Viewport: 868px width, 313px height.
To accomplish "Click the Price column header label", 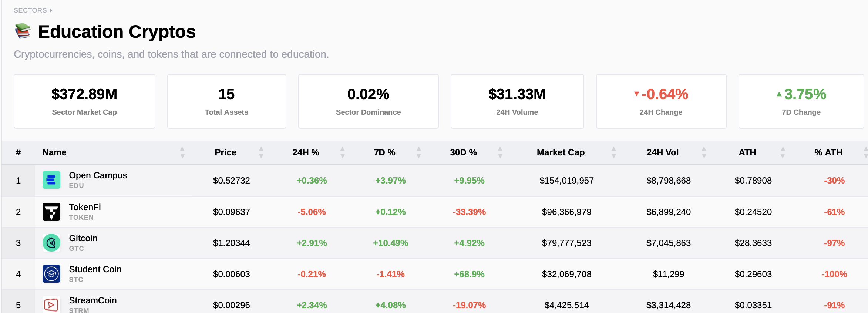I will click(x=226, y=152).
